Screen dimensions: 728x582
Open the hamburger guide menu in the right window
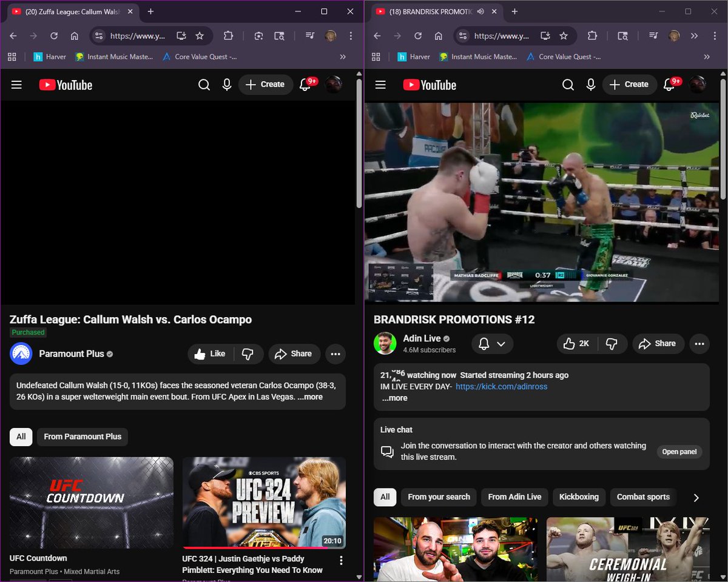[x=380, y=85]
